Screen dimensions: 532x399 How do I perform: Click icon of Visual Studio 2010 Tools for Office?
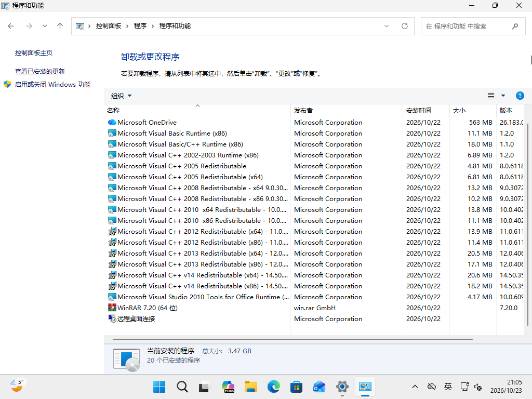pyautogui.click(x=112, y=297)
